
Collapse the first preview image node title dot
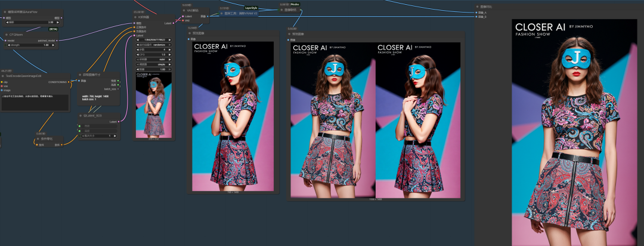[190, 33]
